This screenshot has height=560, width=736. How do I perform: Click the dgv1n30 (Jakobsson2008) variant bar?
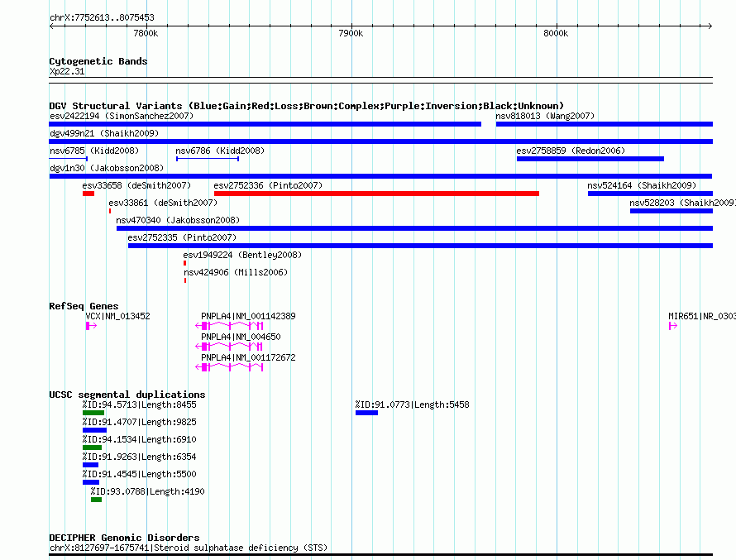(x=380, y=176)
